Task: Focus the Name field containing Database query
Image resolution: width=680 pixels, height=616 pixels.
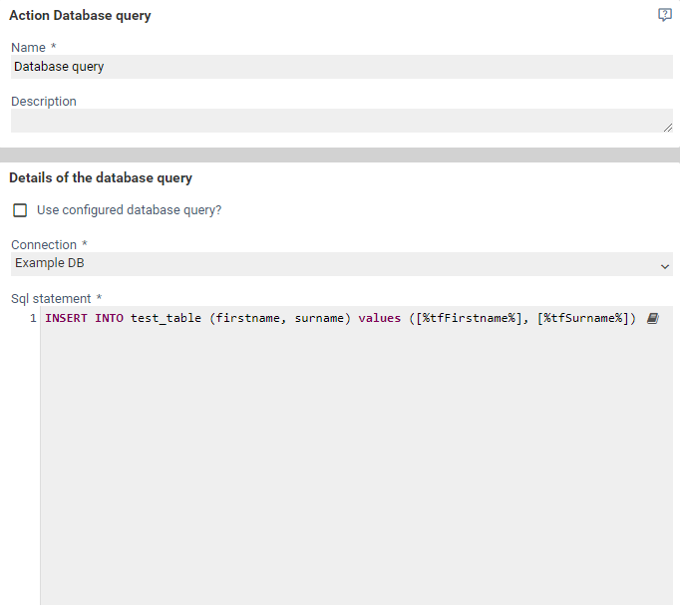Action: 341,67
